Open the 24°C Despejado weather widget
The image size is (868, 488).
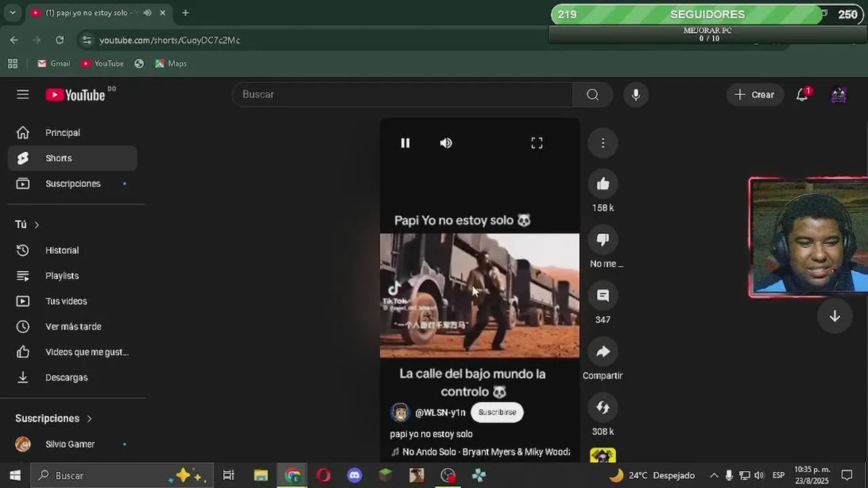(x=652, y=475)
